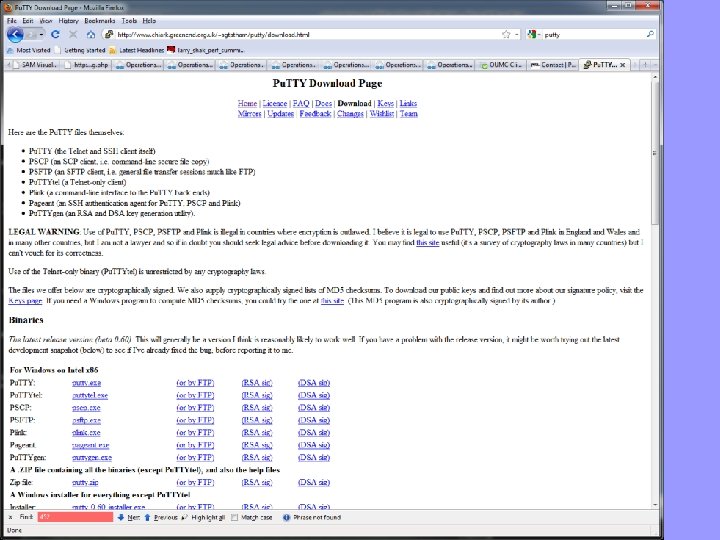Open the View menu
The height and width of the screenshot is (540, 720).
coord(46,21)
